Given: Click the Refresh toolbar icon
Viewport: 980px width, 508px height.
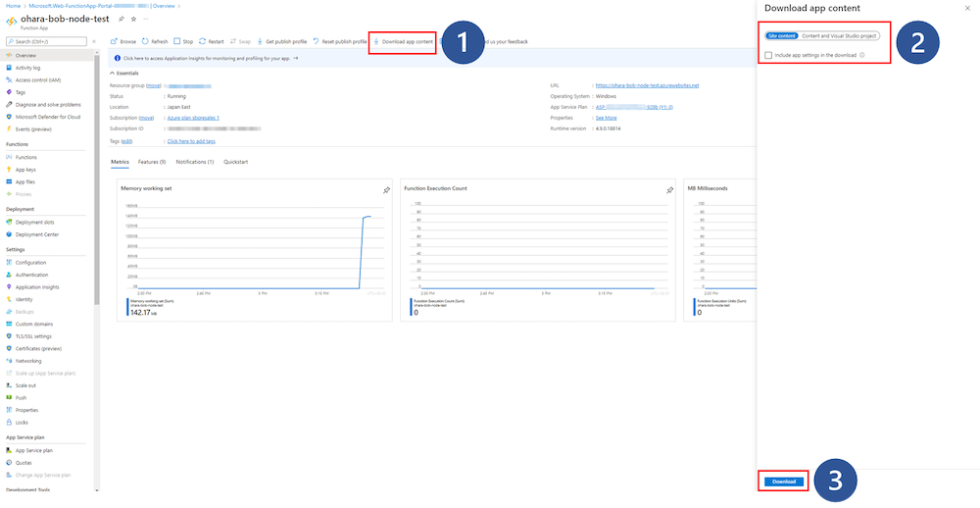Looking at the screenshot, I should click(x=145, y=42).
